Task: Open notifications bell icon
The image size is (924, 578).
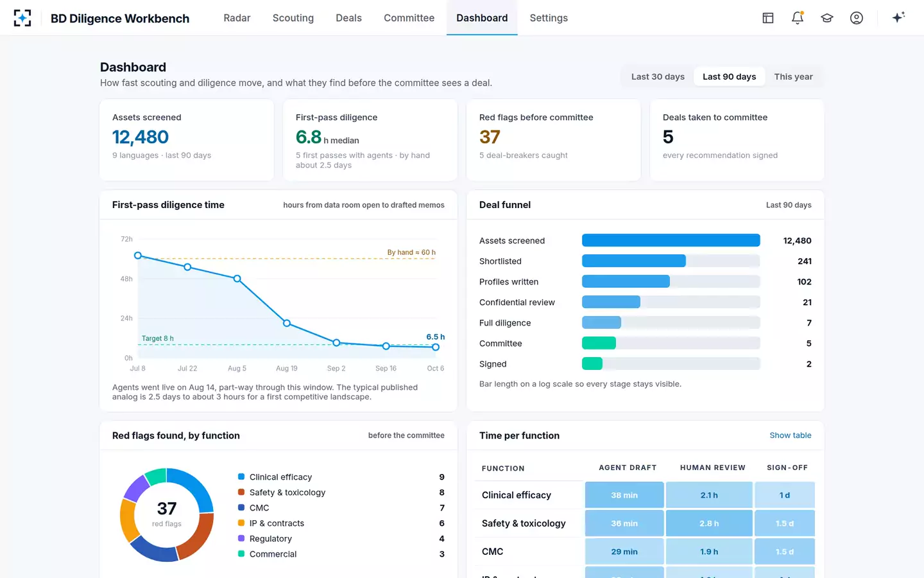Action: (798, 18)
